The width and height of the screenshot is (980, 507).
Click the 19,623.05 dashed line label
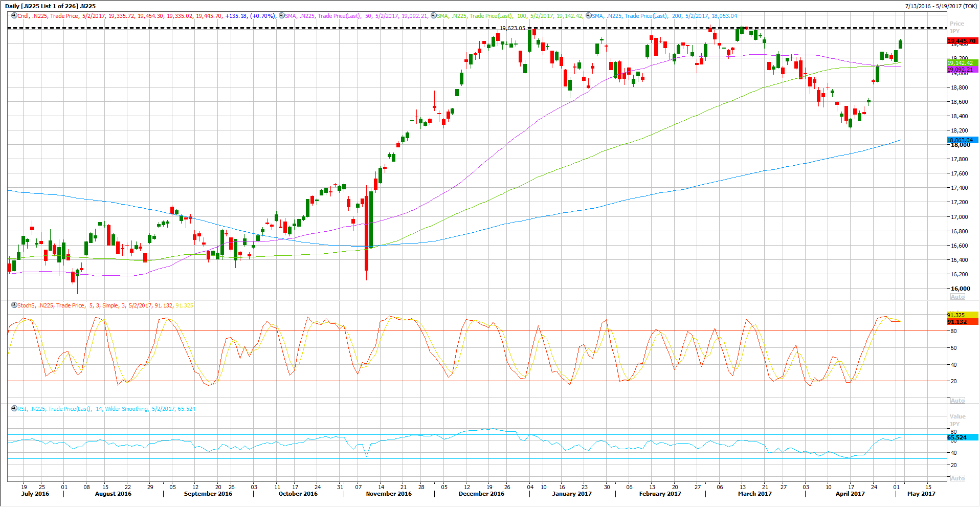513,28
